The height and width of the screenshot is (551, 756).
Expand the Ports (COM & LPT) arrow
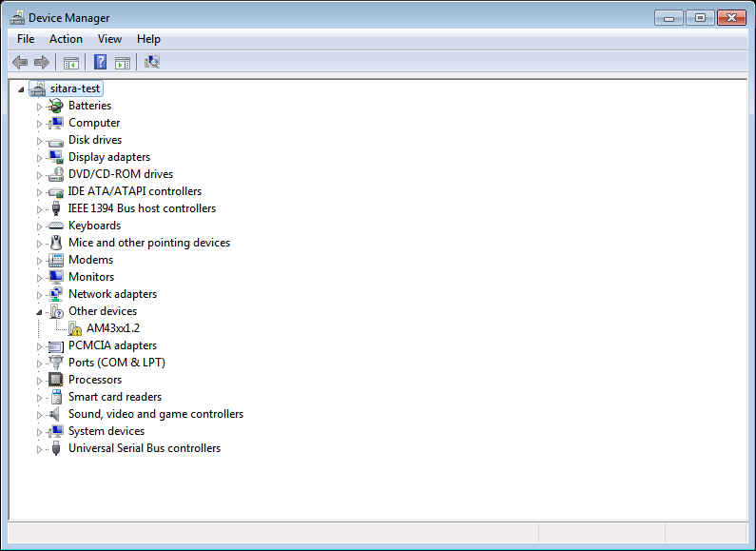click(x=40, y=364)
